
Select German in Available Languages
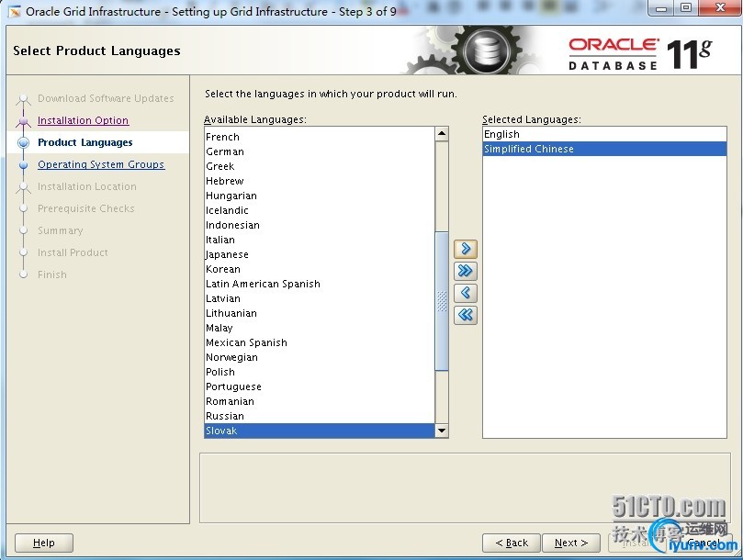[x=320, y=151]
